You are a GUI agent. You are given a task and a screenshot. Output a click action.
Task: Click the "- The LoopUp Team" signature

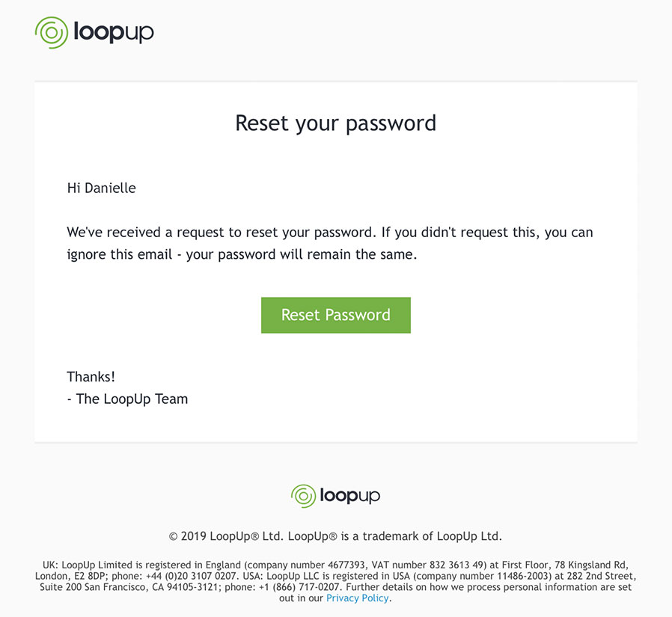point(127,399)
